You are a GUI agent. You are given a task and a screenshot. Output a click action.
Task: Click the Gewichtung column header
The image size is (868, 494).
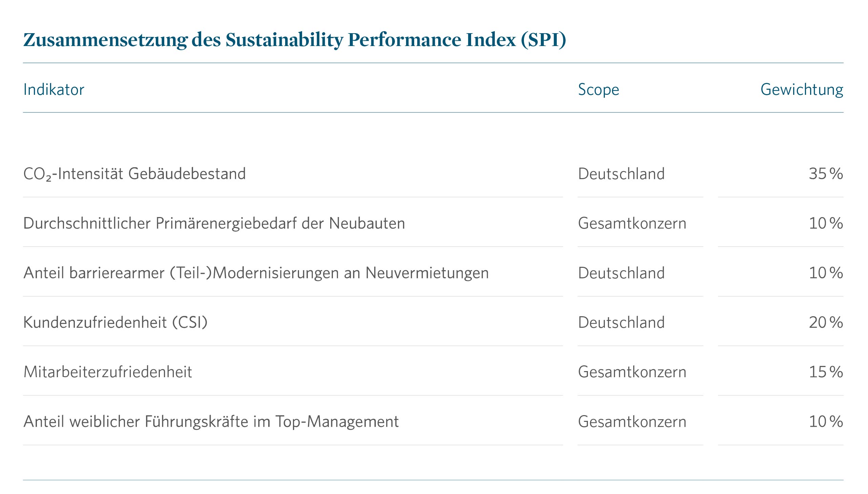[x=802, y=90]
